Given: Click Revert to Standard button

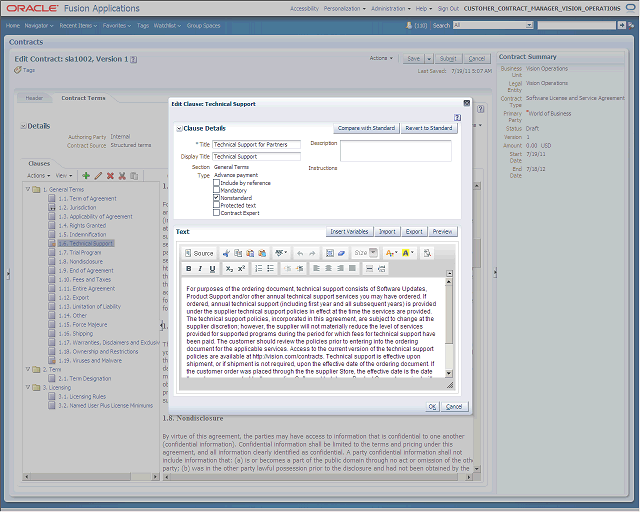Looking at the screenshot, I should [x=429, y=128].
